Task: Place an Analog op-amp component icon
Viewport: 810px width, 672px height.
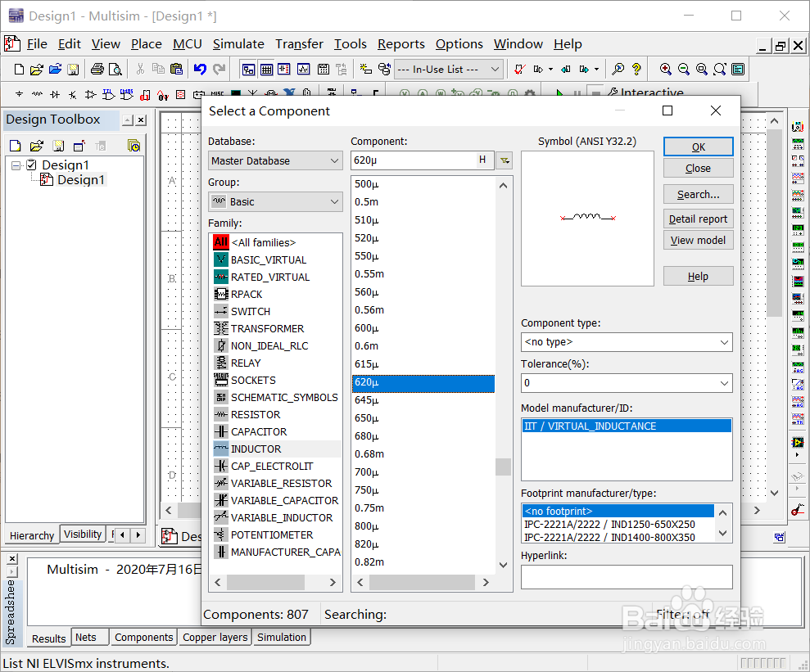Action: 90,94
